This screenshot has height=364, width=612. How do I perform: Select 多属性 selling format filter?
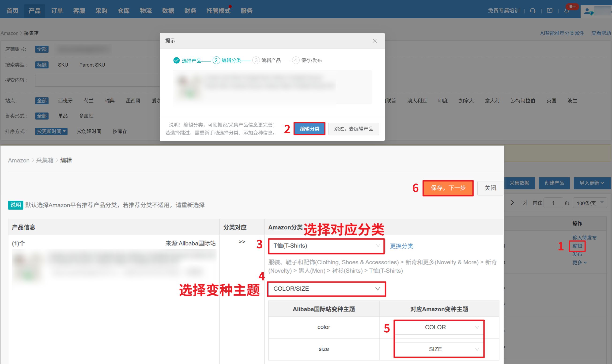(86, 116)
